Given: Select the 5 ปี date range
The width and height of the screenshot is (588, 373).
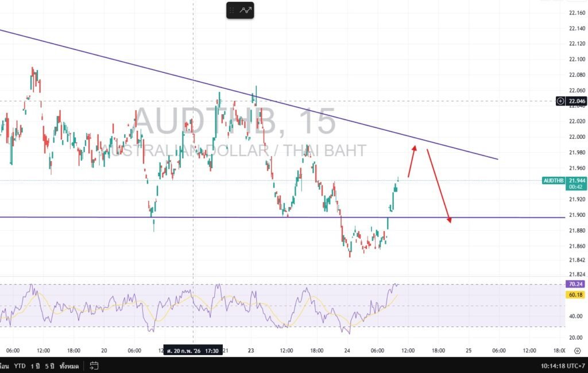Looking at the screenshot, I should pyautogui.click(x=50, y=366).
